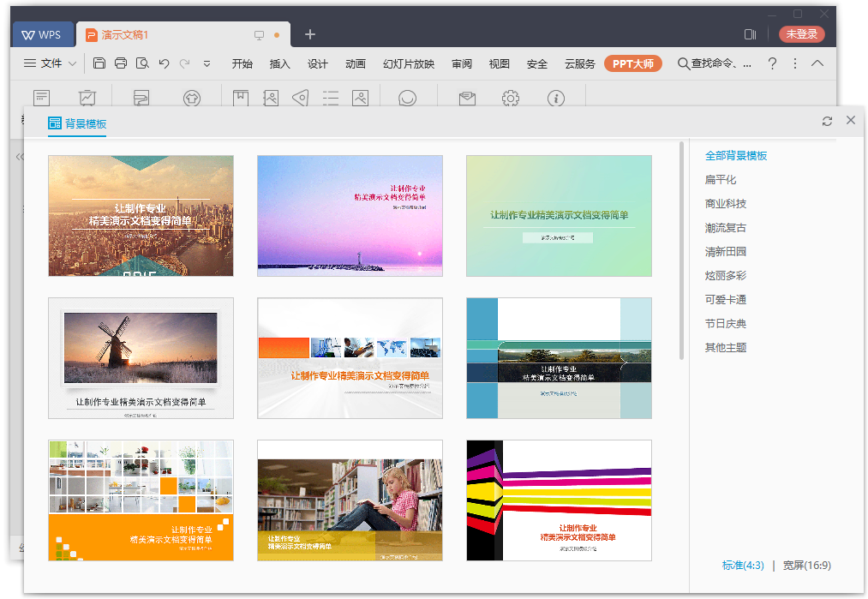This screenshot has width=868, height=599.
Task: Close the background template panel
Action: (851, 120)
